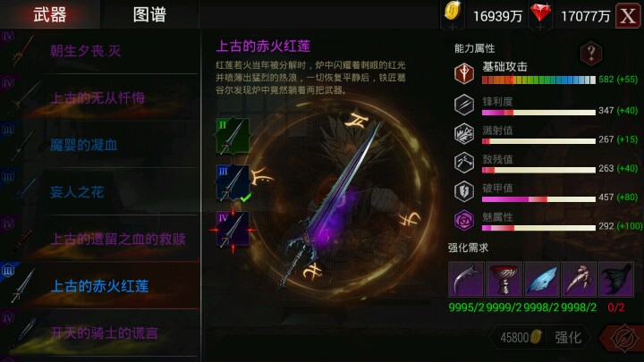Open the compass icon beside 强化

tap(624, 338)
